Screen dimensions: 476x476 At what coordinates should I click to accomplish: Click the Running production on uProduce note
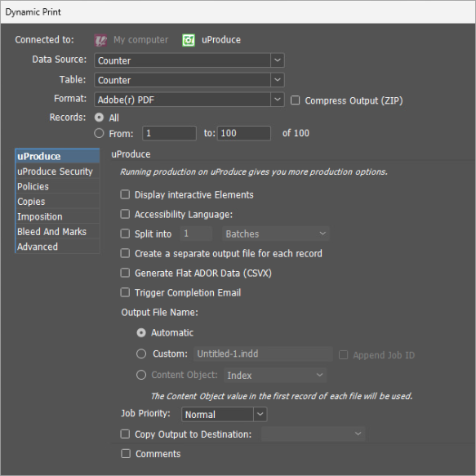[x=254, y=171]
